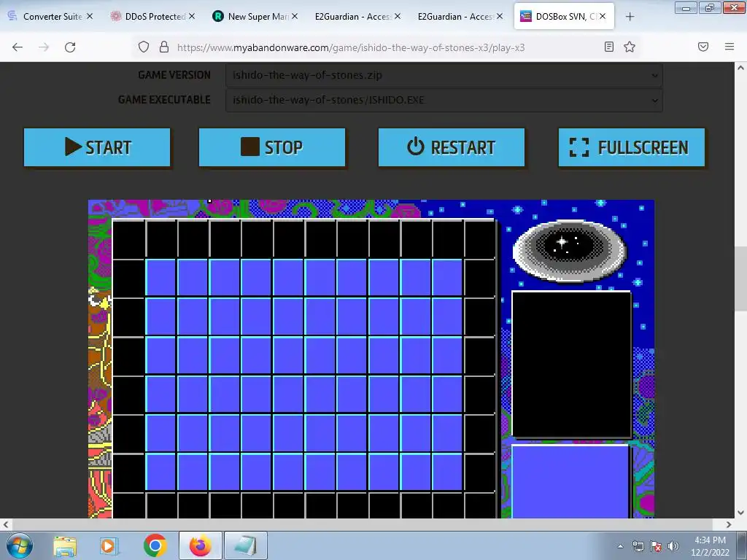Open the notepad app taskbar icon
This screenshot has width=747, height=560.
click(246, 545)
